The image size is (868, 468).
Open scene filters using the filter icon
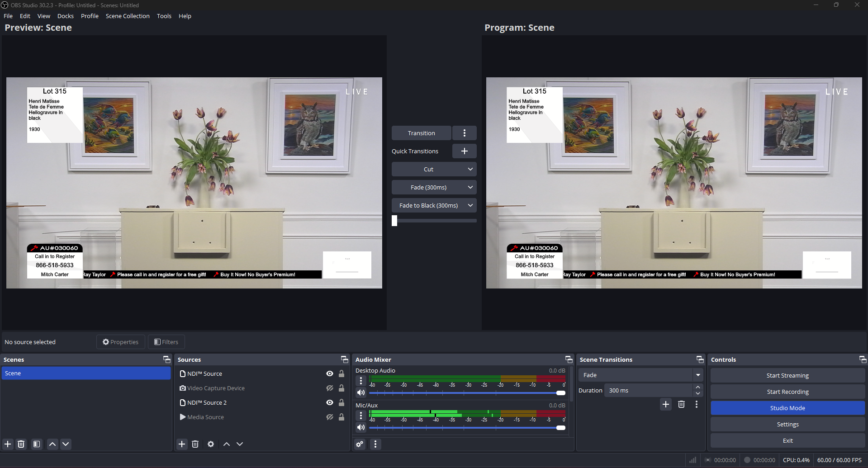click(x=36, y=444)
